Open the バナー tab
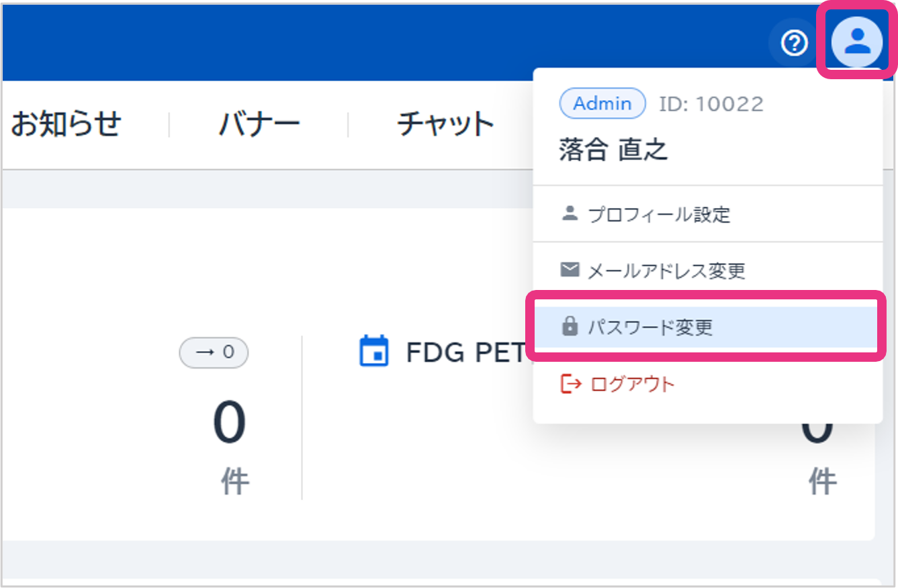The image size is (898, 588). (x=259, y=124)
